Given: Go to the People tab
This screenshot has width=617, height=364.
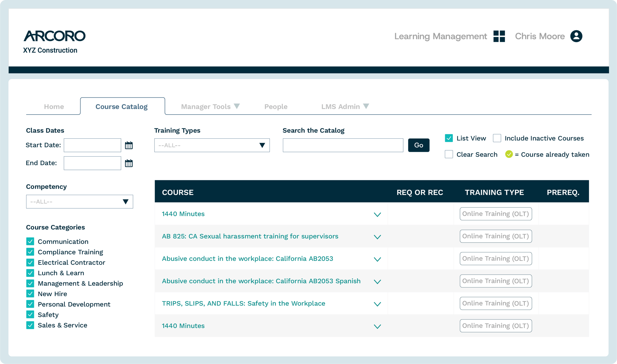Looking at the screenshot, I should point(276,107).
